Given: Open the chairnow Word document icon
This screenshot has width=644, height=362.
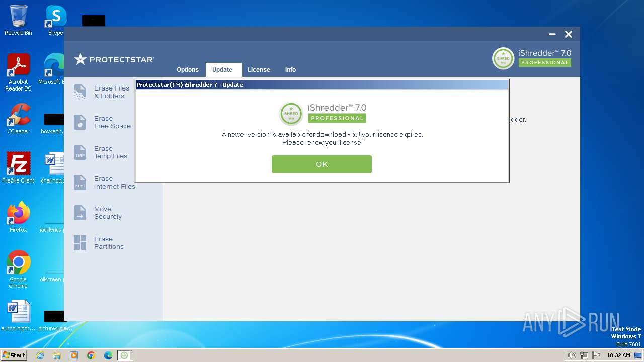Looking at the screenshot, I should click(53, 167).
